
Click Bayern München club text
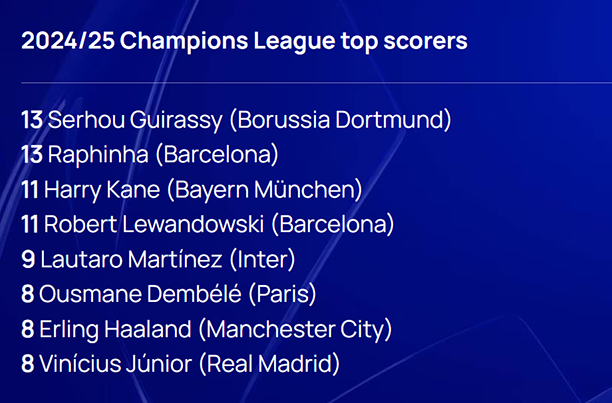[265, 190]
